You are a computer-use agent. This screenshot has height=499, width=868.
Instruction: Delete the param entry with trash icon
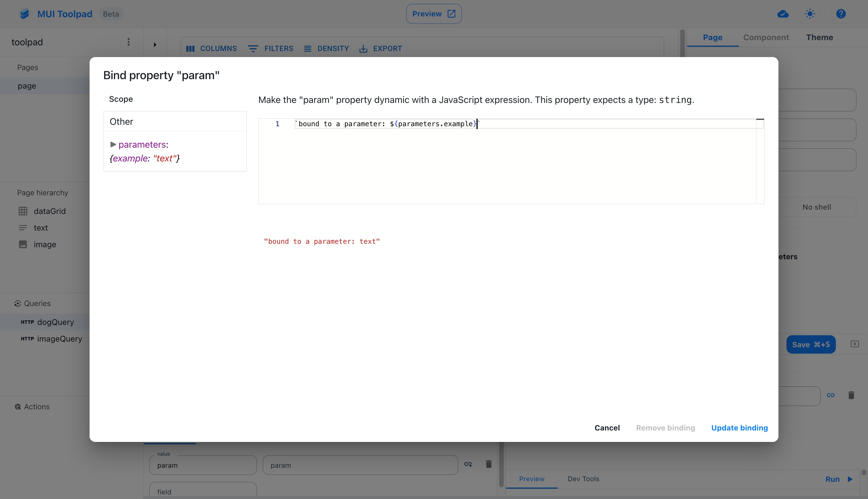tap(488, 464)
